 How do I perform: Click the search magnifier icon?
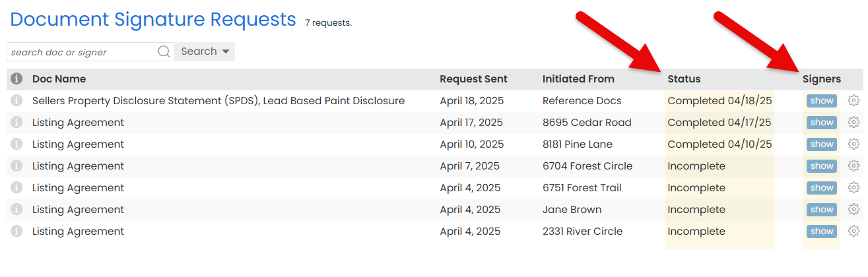164,51
